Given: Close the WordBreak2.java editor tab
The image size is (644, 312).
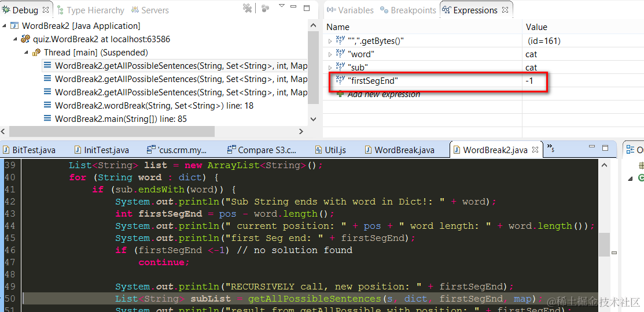Looking at the screenshot, I should (536, 149).
